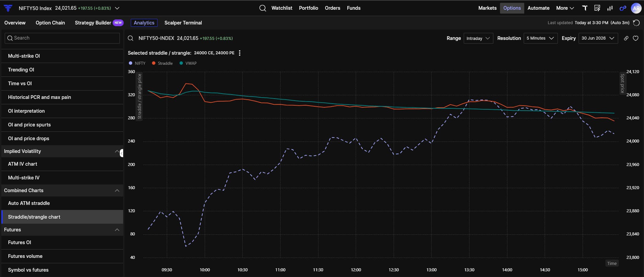Image resolution: width=644 pixels, height=277 pixels.
Task: Click the refresh data icon beside Auto 3m
Action: (636, 23)
